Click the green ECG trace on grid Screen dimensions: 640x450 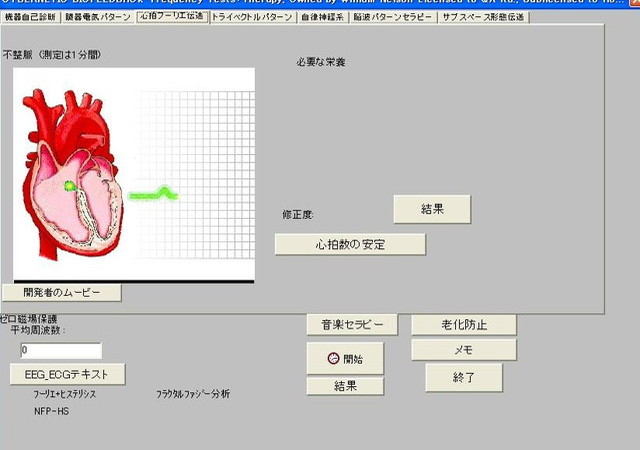(153, 194)
